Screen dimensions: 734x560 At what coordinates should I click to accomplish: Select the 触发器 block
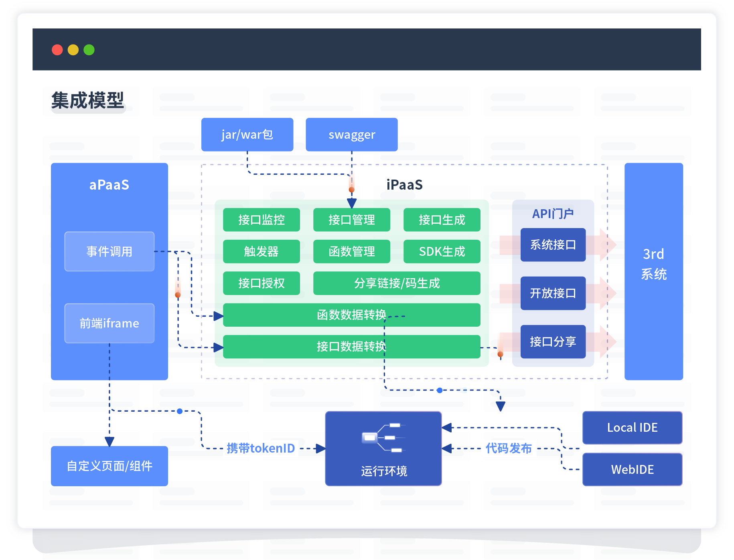[261, 251]
